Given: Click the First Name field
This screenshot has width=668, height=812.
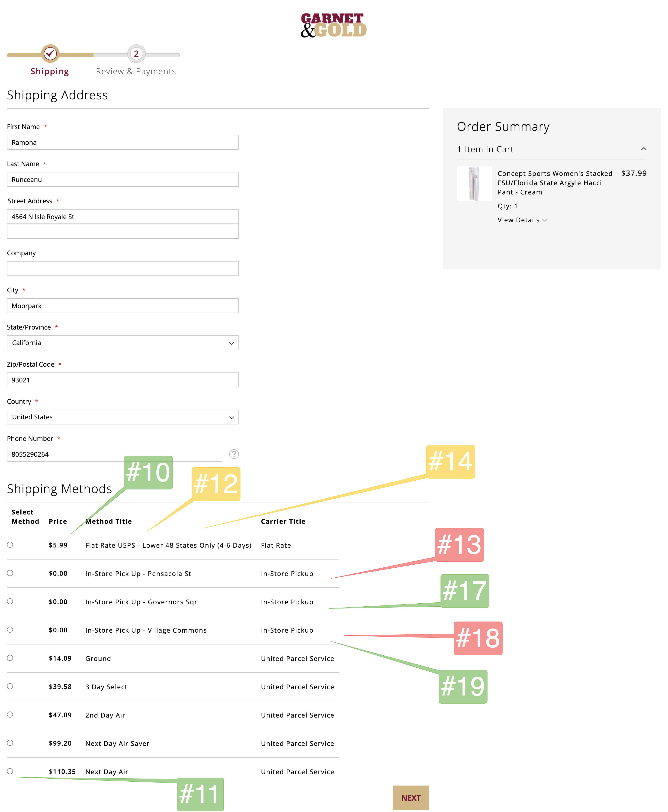Looking at the screenshot, I should pos(123,142).
